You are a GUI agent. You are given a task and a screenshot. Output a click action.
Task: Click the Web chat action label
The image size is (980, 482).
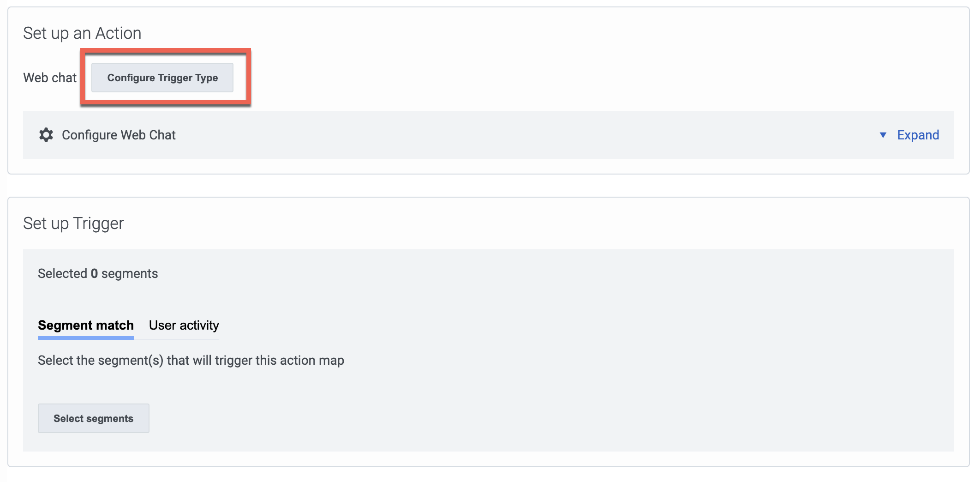coord(50,78)
